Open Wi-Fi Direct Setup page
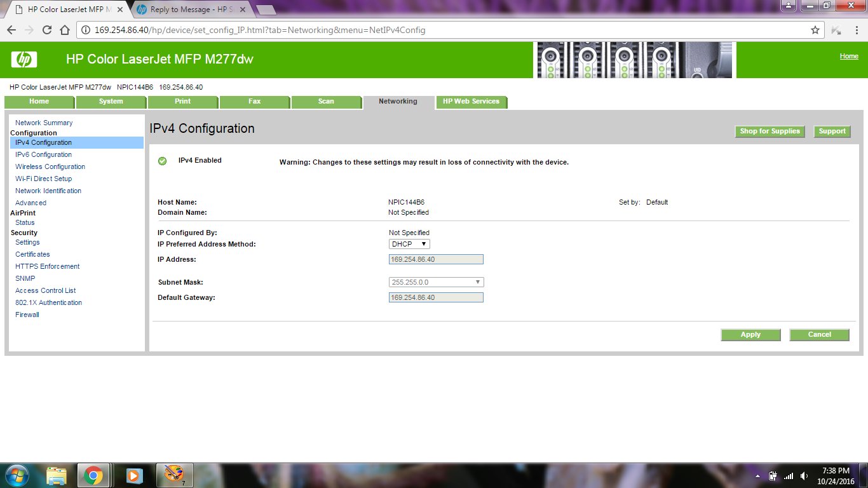The width and height of the screenshot is (868, 488). pos(43,179)
